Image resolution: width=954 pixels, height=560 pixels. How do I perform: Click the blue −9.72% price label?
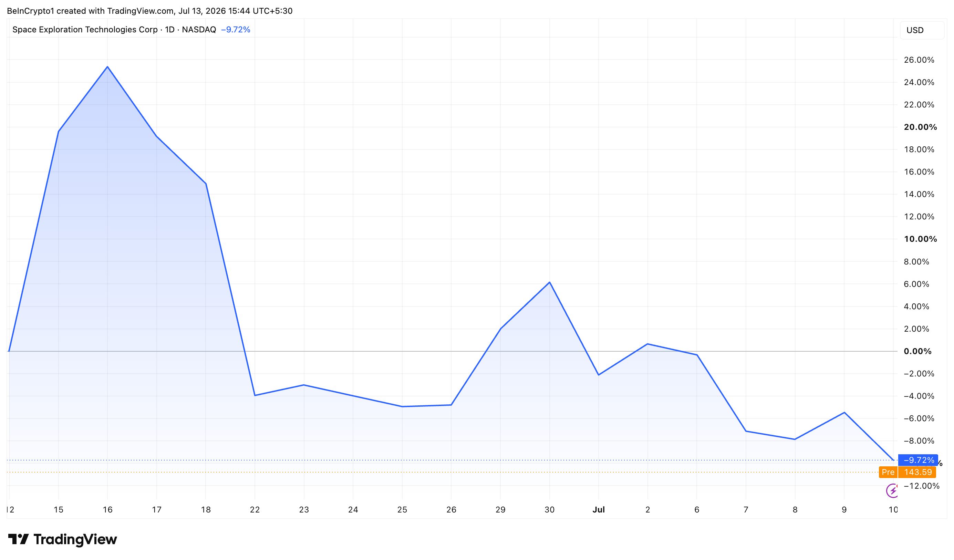pos(918,460)
